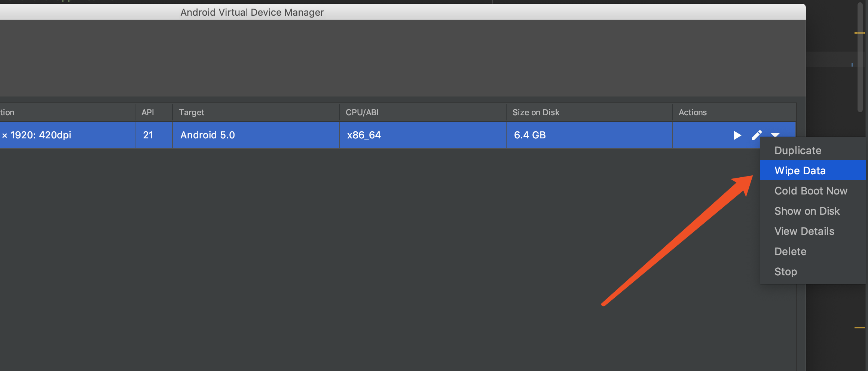This screenshot has height=371, width=868.
Task: Sort by the CPU/ABI column header
Action: (x=423, y=112)
